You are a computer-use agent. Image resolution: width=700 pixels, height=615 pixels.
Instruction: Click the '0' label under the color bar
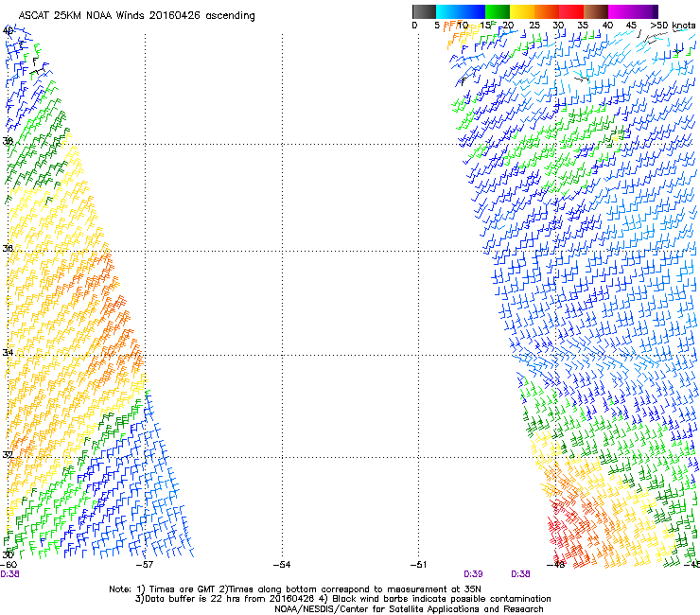[414, 26]
